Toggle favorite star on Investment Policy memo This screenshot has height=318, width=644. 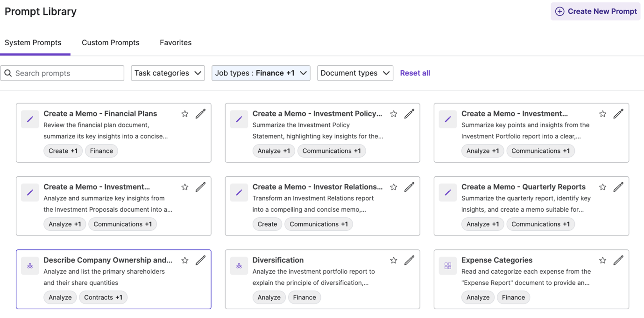click(x=393, y=114)
